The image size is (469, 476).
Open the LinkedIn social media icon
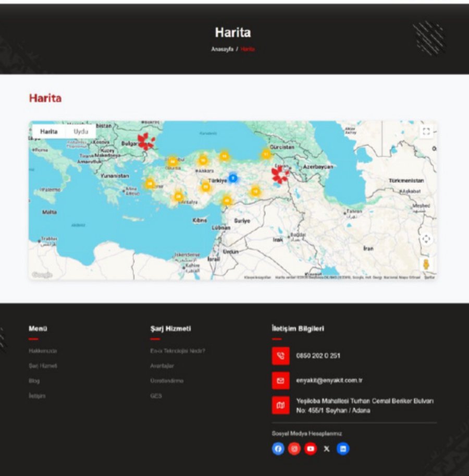pos(343,449)
